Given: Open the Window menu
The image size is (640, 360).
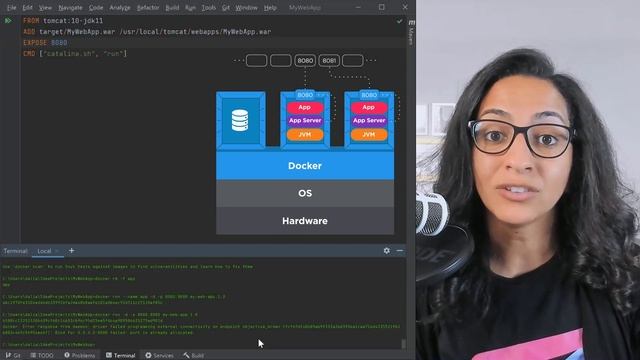Looking at the screenshot, I should tap(247, 7).
